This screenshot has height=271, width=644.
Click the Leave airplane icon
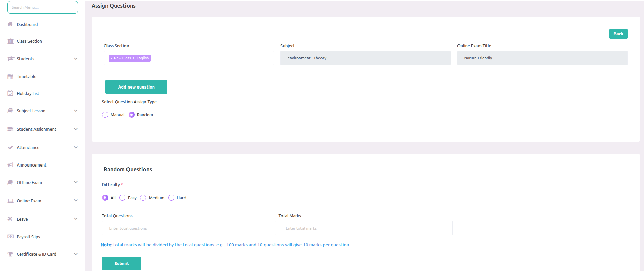[10, 219]
